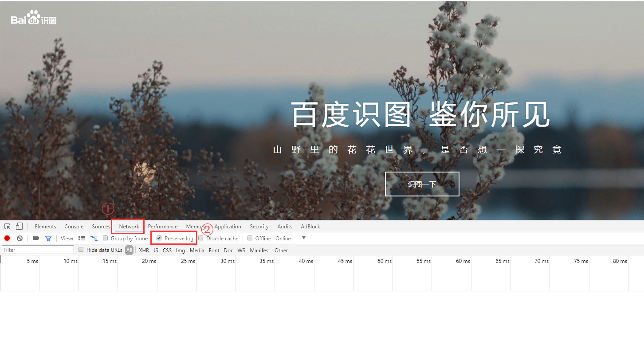Open the Elements tab
Image resolution: width=644 pixels, height=337 pixels.
(45, 227)
